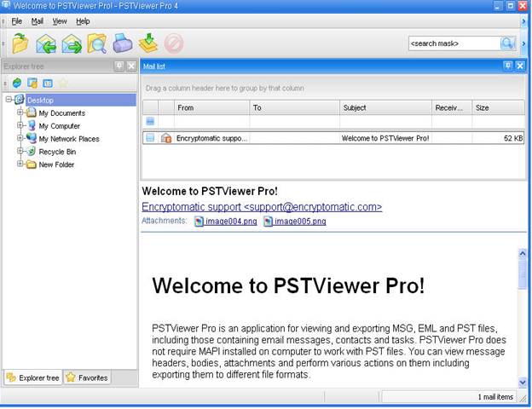Click the toolbar overflow chevron near search
The image size is (532, 409).
click(x=523, y=43)
